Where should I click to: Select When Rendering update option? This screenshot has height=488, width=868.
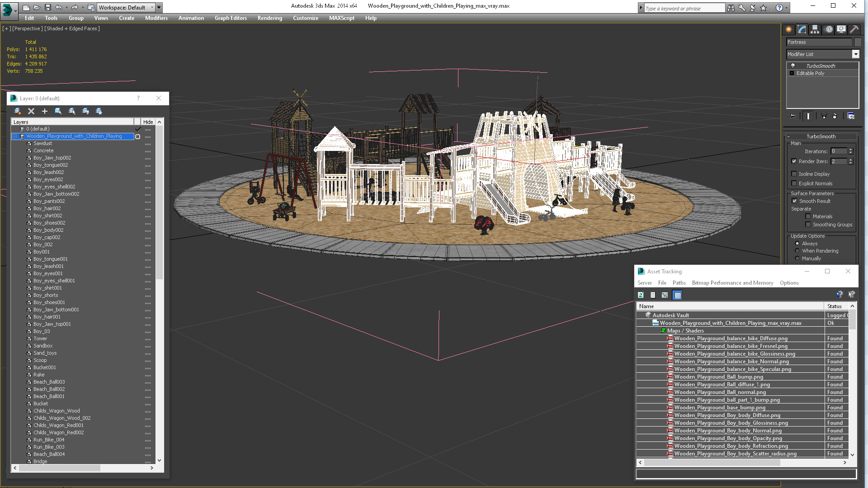pyautogui.click(x=797, y=251)
